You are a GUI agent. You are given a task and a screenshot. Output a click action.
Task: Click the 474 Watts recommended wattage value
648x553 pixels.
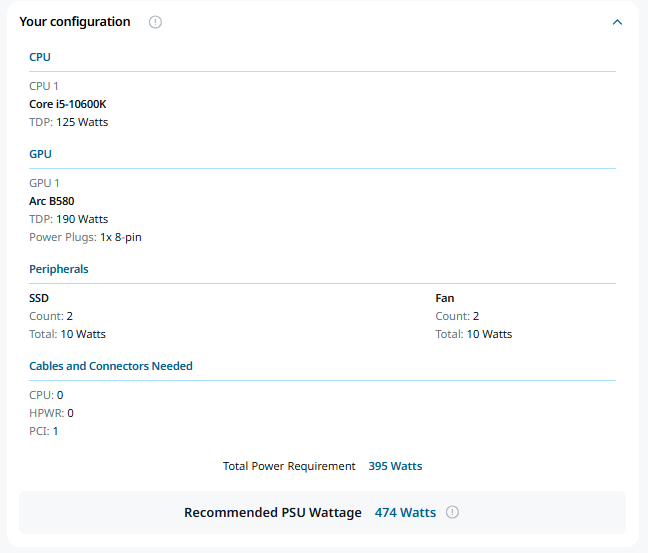405,512
